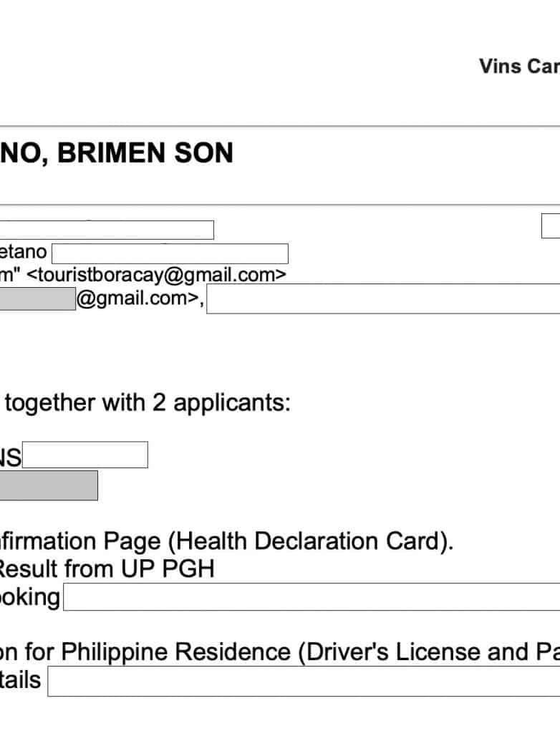Click the gray redacted box before @gmail.com
The height and width of the screenshot is (746, 560).
37,299
